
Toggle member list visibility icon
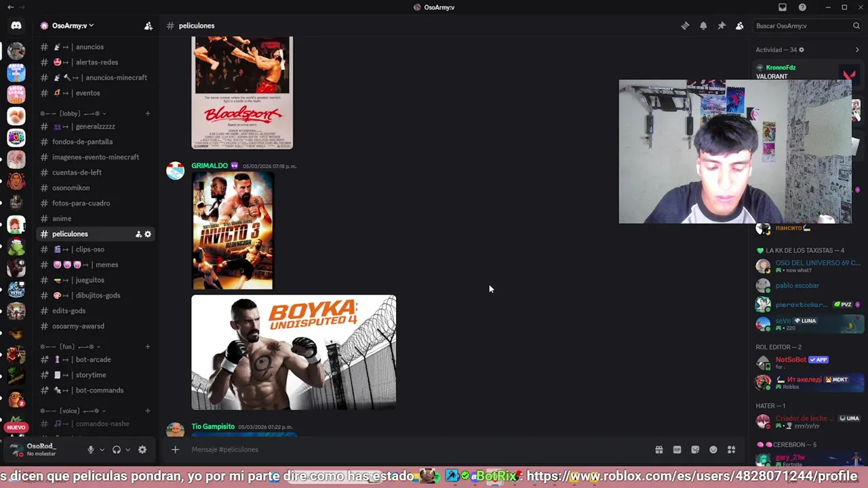click(x=740, y=26)
